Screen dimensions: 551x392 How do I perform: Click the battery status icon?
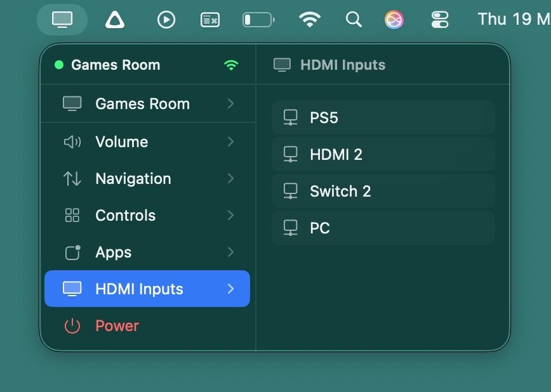(x=258, y=20)
